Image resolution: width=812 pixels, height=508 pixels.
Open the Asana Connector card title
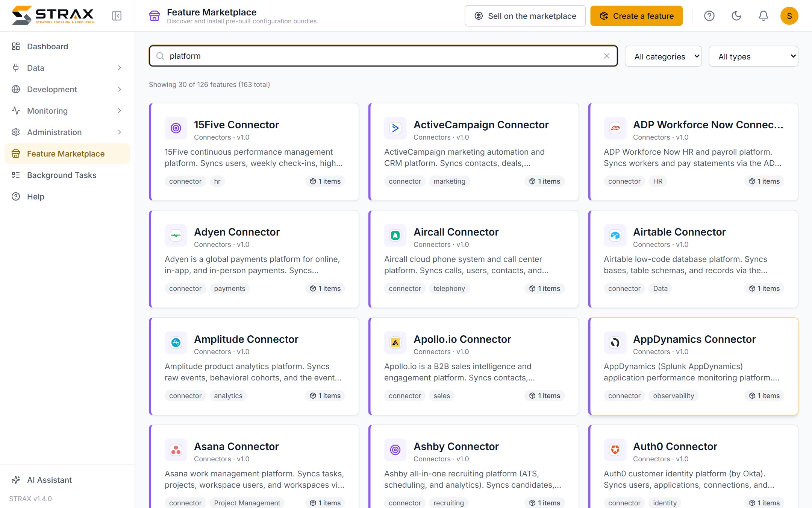click(x=236, y=446)
